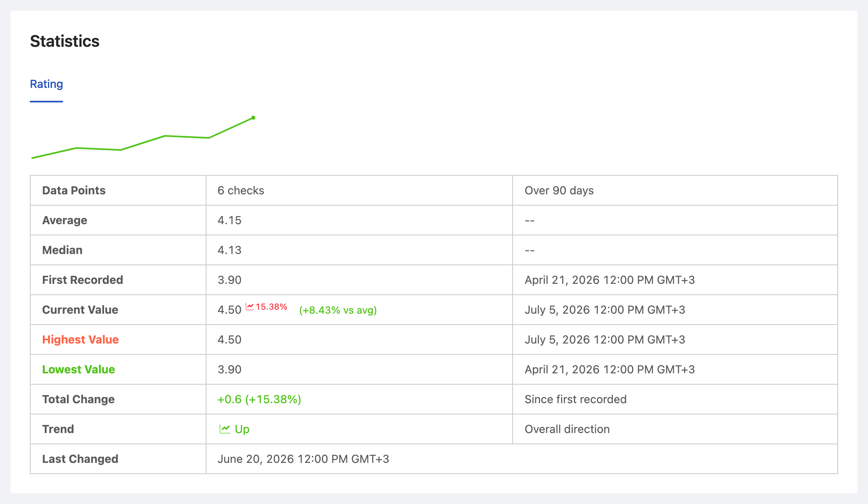Screen dimensions: 868x504
Task: Select the average value 4.15
Action: coord(230,220)
